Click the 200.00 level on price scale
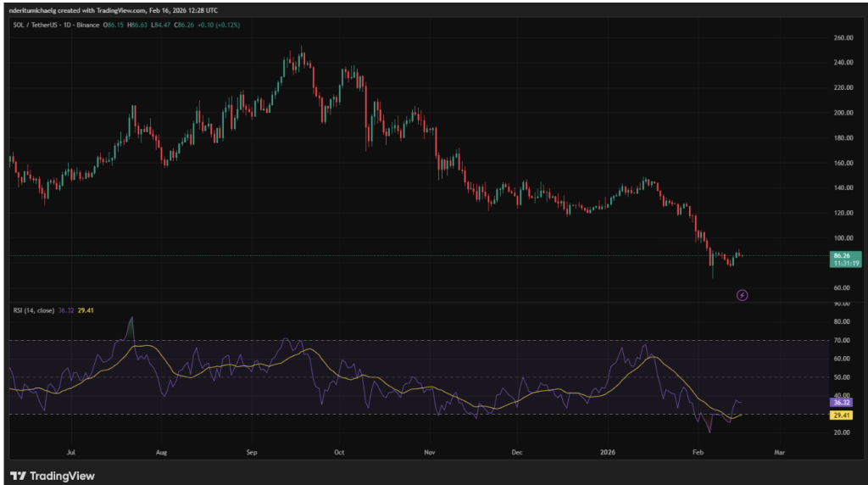This screenshot has width=868, height=485. coord(843,113)
